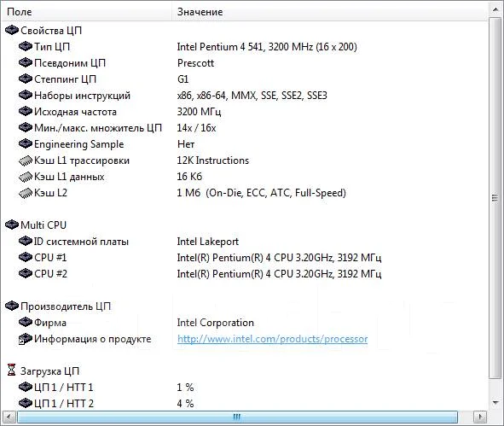Click the icon next to ЦП 1 / НТТ 1
This screenshot has width=504, height=426.
(26, 387)
